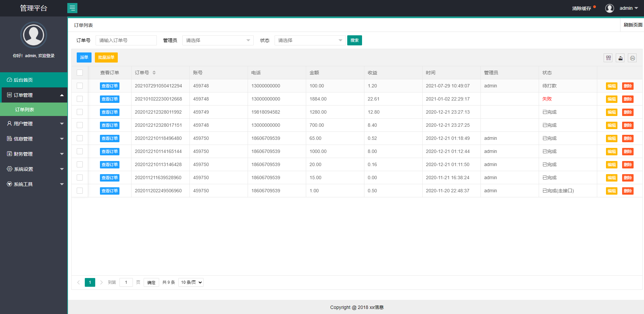Click the 订单号 search input field
Image resolution: width=644 pixels, height=314 pixels.
point(126,40)
